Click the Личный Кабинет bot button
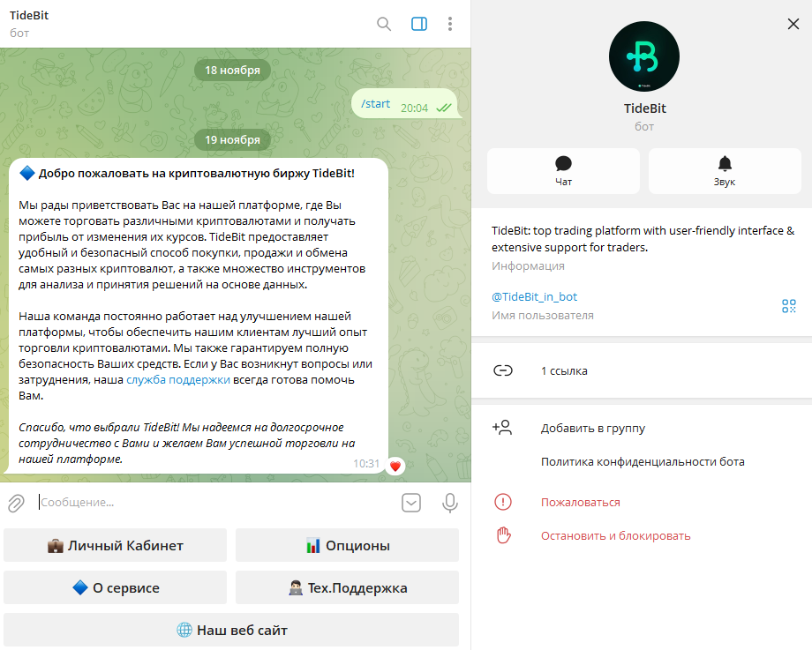 tap(115, 545)
